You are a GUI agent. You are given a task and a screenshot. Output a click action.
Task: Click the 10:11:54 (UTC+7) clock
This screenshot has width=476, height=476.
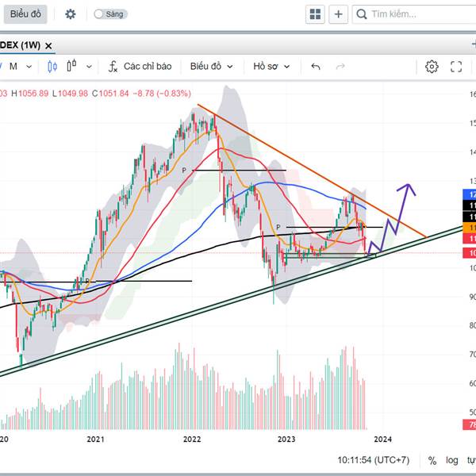click(x=374, y=460)
